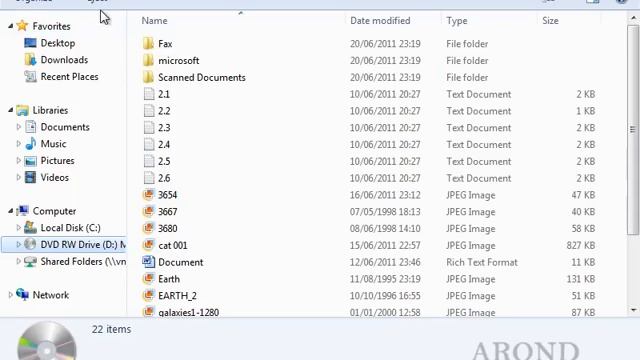
Task: Expand the Network node
Action: pos(11,295)
